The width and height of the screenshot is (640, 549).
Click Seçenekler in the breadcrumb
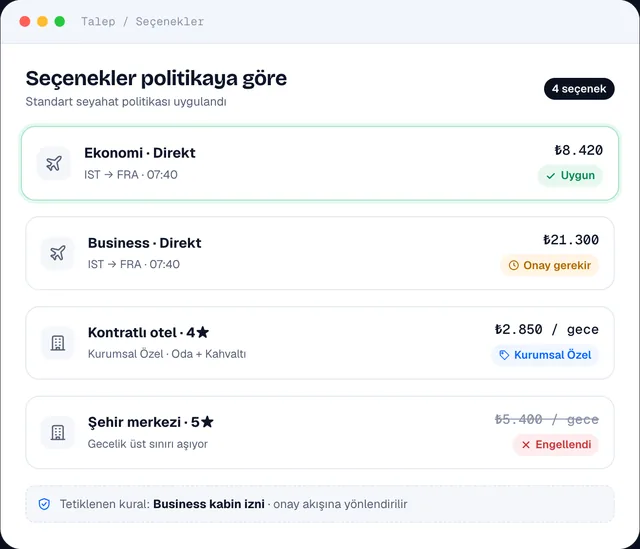point(170,21)
